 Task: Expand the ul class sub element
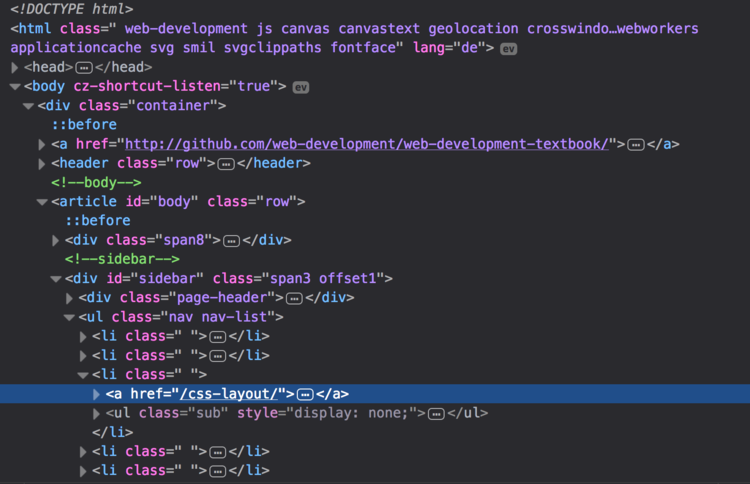pos(96,413)
